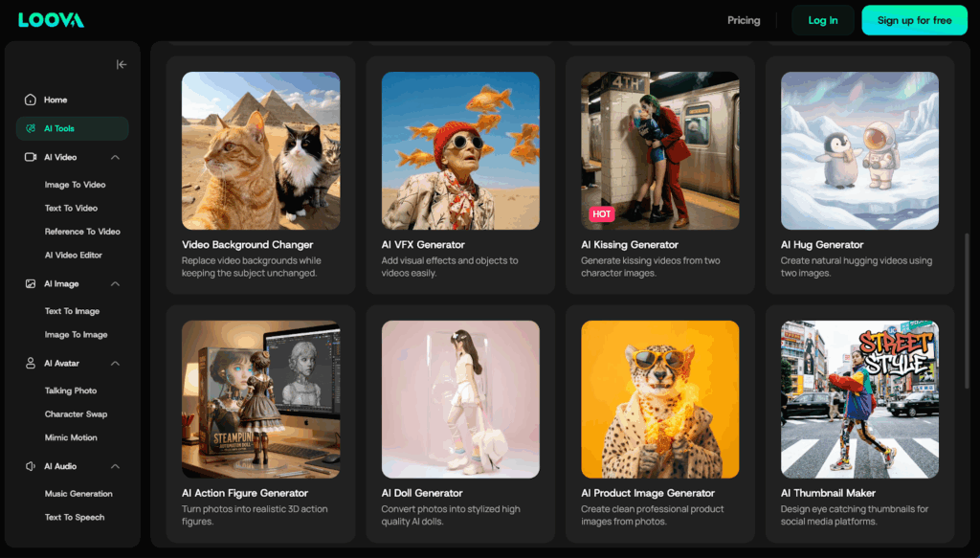Collapse the AI Image section chevron
980x558 pixels.
point(115,284)
